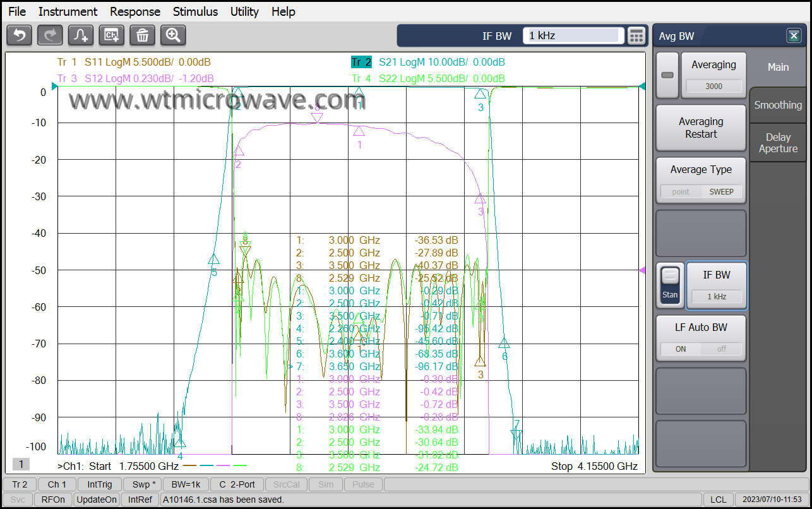Click the IF BW 1 kHz softkey
The width and height of the screenshot is (812, 509).
pyautogui.click(x=717, y=285)
